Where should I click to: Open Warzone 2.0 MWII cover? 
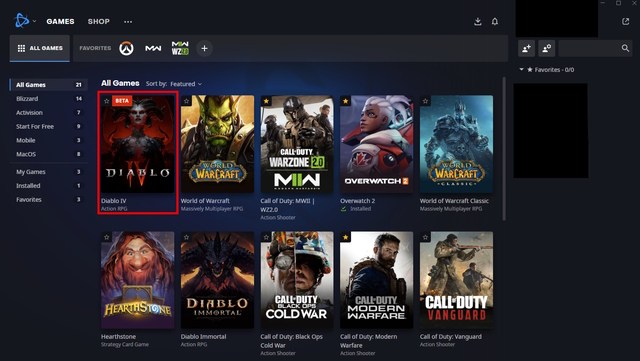297,144
